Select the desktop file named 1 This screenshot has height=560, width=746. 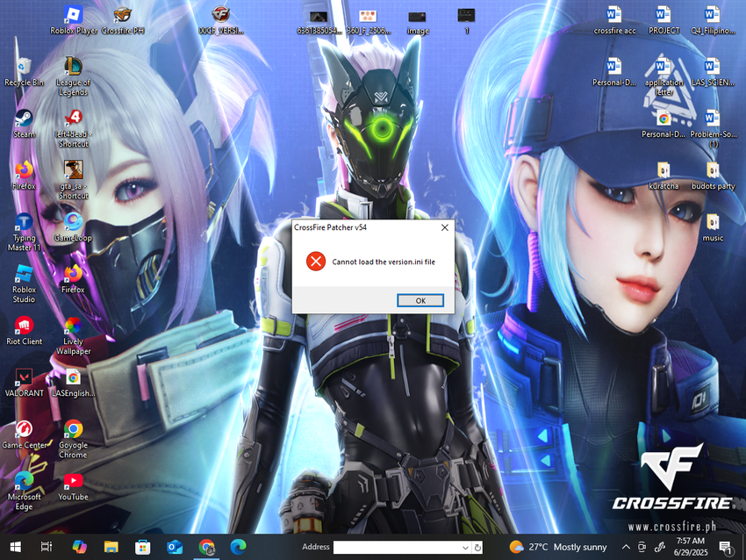[467, 21]
